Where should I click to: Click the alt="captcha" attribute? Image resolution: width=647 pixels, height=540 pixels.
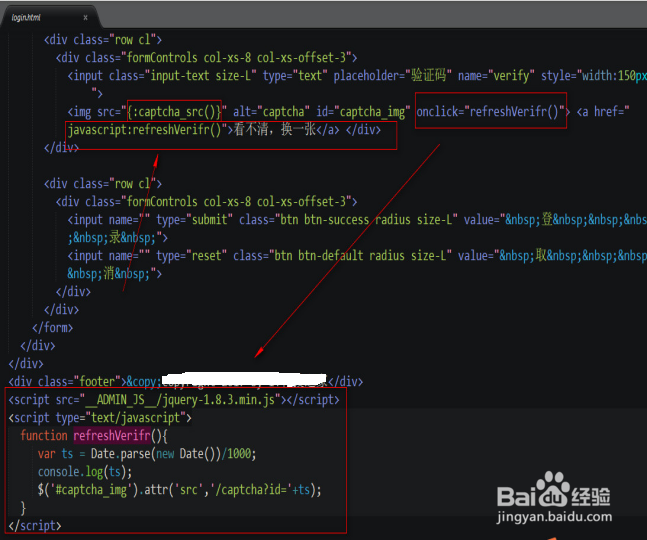tap(271, 112)
